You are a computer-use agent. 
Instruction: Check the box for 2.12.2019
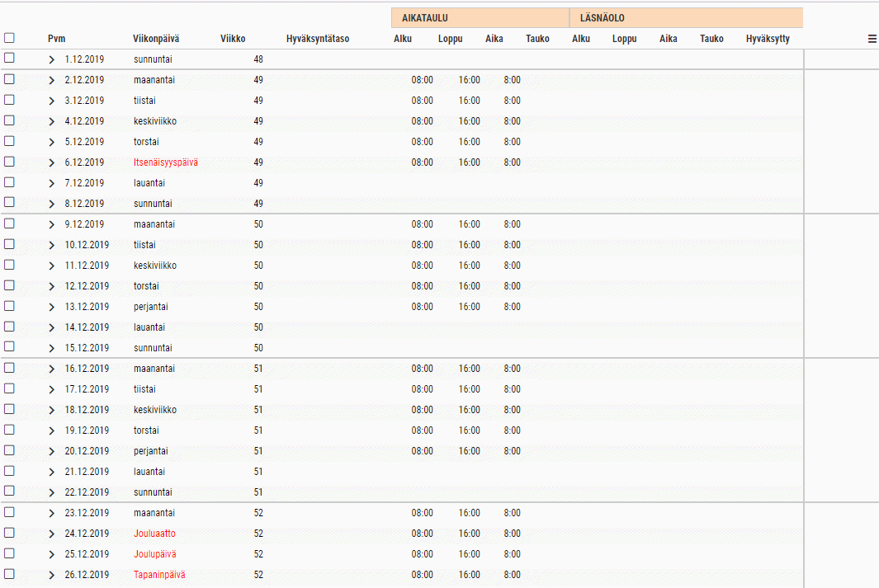[10, 79]
